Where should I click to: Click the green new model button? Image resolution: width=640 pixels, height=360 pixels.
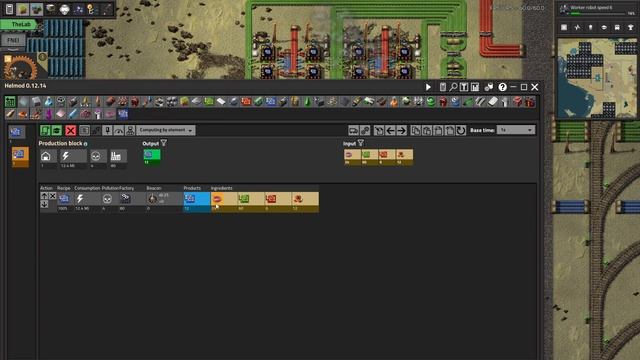(10, 102)
